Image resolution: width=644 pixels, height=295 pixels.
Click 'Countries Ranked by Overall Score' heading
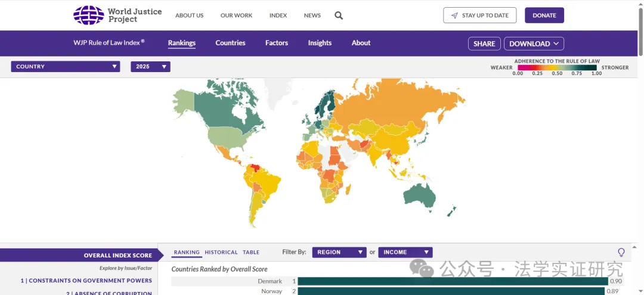coord(219,269)
